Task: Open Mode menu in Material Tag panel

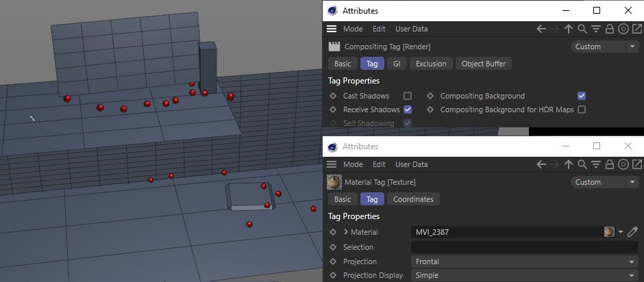Action: tap(353, 164)
